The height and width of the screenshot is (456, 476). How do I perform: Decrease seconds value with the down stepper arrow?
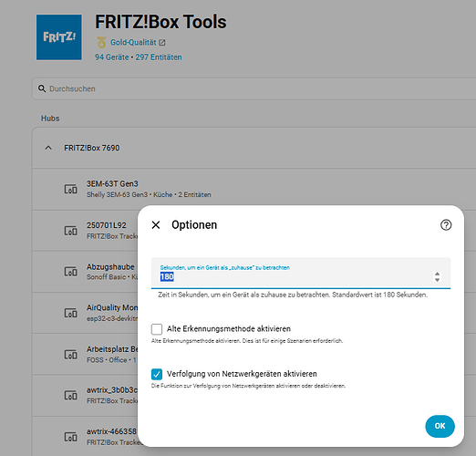[437, 280]
